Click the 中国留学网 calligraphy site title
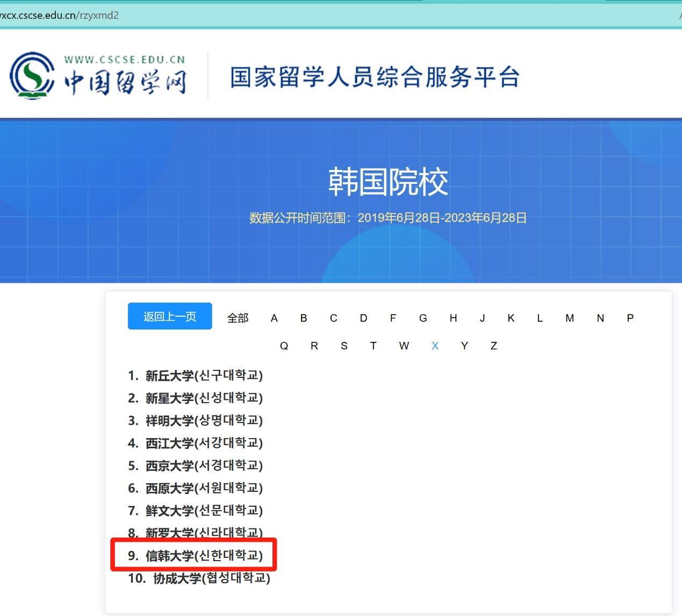Screen dimensions: 682x616 [125, 82]
